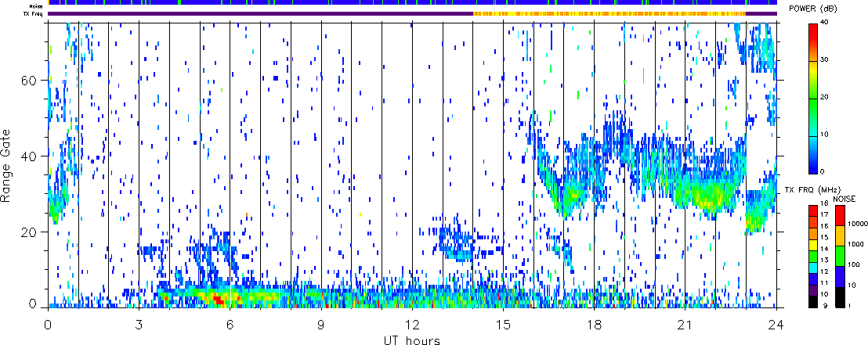Click the '6' tick on UT hours axis
This screenshot has height=345, width=868.
pyautogui.click(x=230, y=325)
